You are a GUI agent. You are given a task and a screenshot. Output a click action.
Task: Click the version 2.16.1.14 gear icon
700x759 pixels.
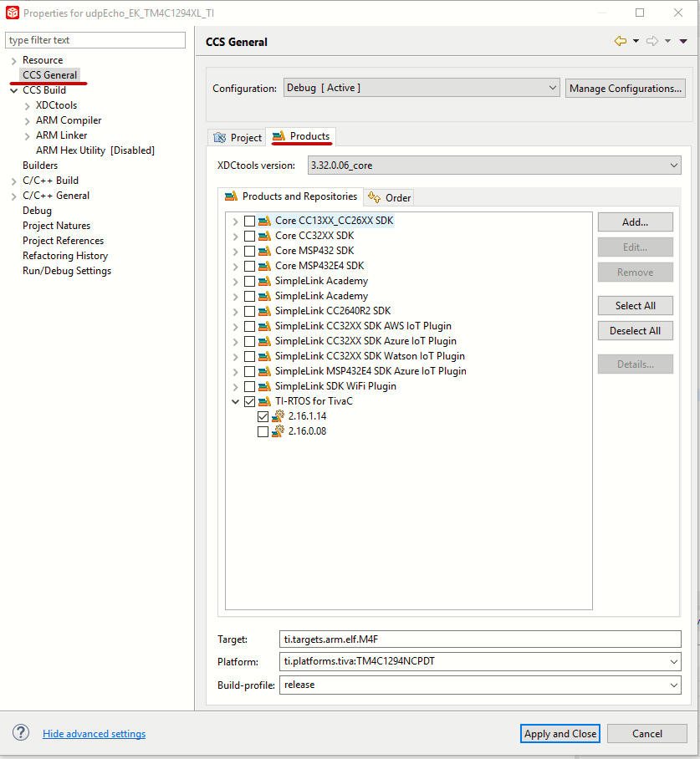pyautogui.click(x=278, y=416)
